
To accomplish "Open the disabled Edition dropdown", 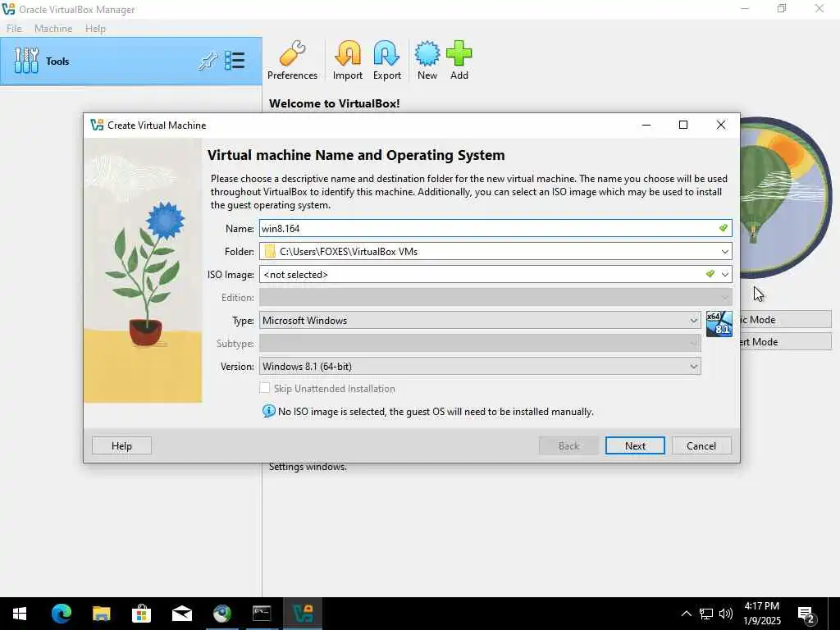I will [495, 297].
